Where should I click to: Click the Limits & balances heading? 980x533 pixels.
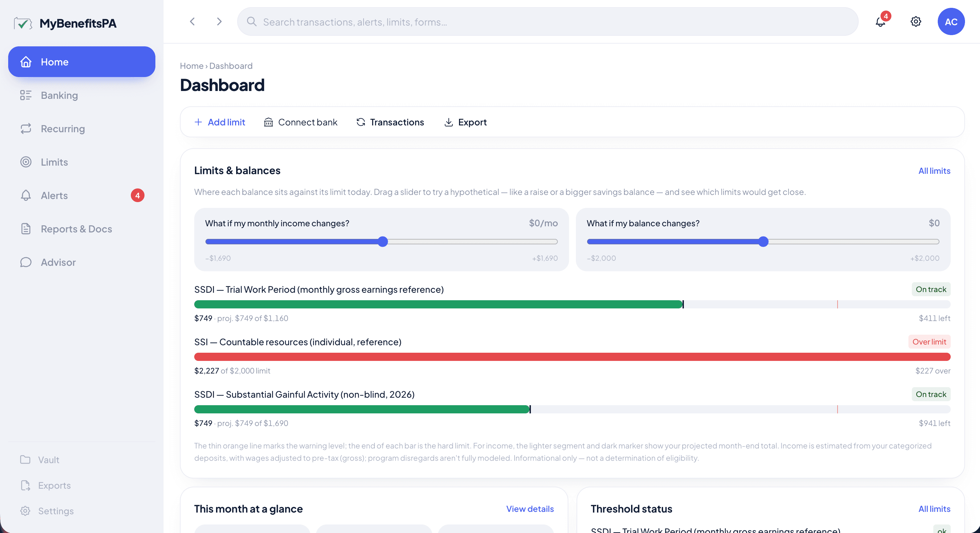click(x=238, y=170)
